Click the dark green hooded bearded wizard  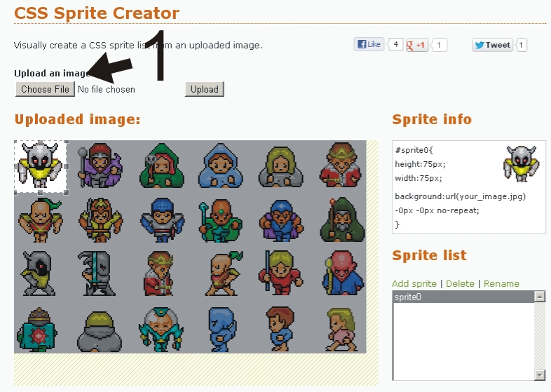[x=342, y=219]
